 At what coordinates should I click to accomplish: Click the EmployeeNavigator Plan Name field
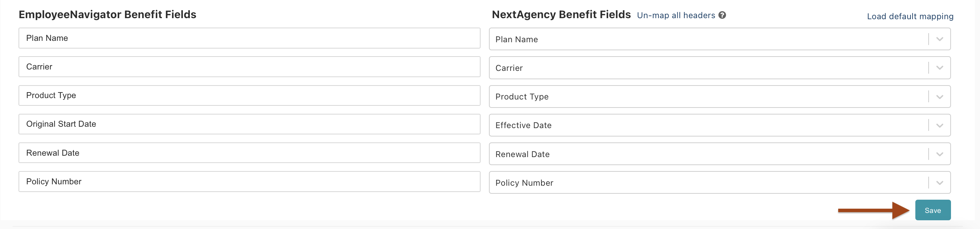click(249, 38)
